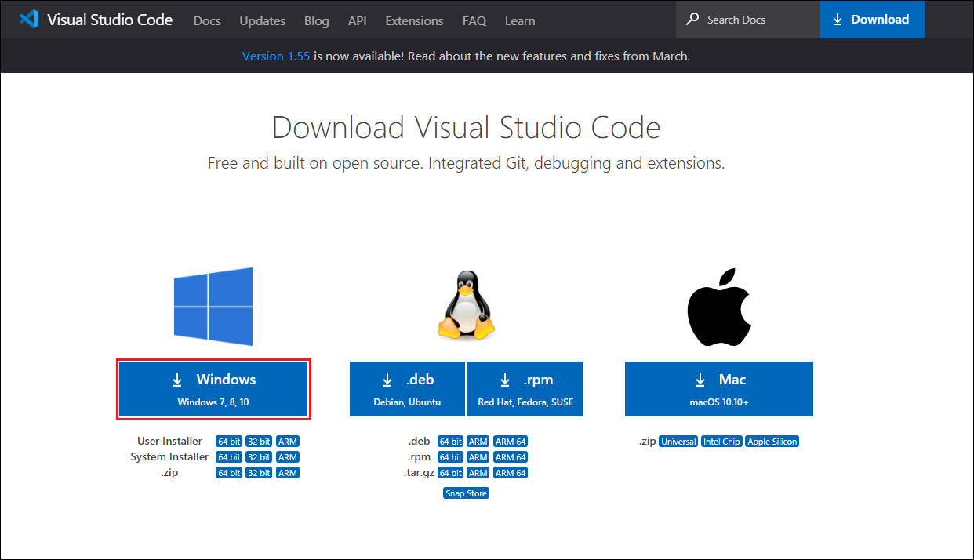Click the Linux Tux penguin image
974x560 pixels.
(466, 305)
